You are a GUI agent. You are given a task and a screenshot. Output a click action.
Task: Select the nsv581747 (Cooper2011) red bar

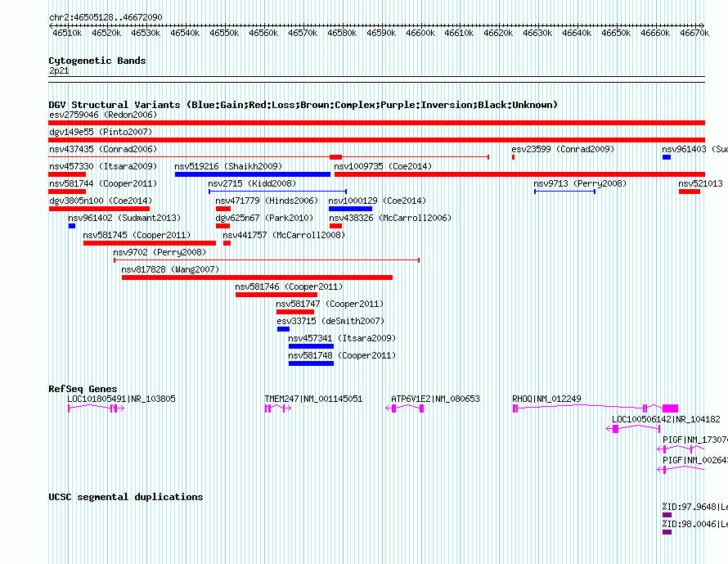click(x=295, y=312)
